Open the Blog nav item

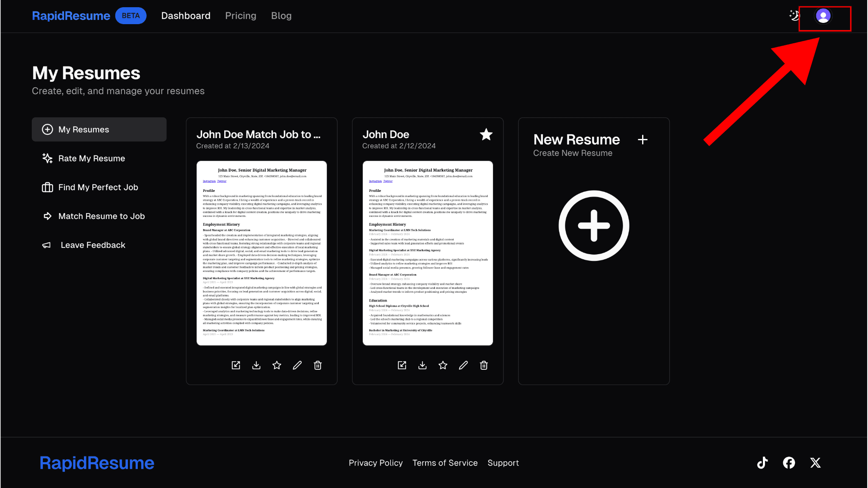pos(281,16)
